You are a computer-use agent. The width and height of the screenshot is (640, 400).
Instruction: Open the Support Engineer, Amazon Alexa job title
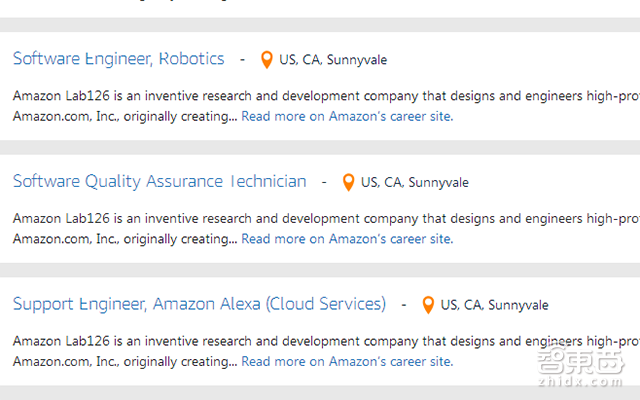199,304
